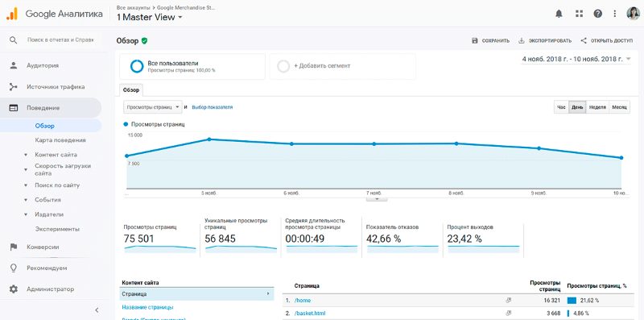Open Эксперименты in the sidebar

tap(57, 229)
